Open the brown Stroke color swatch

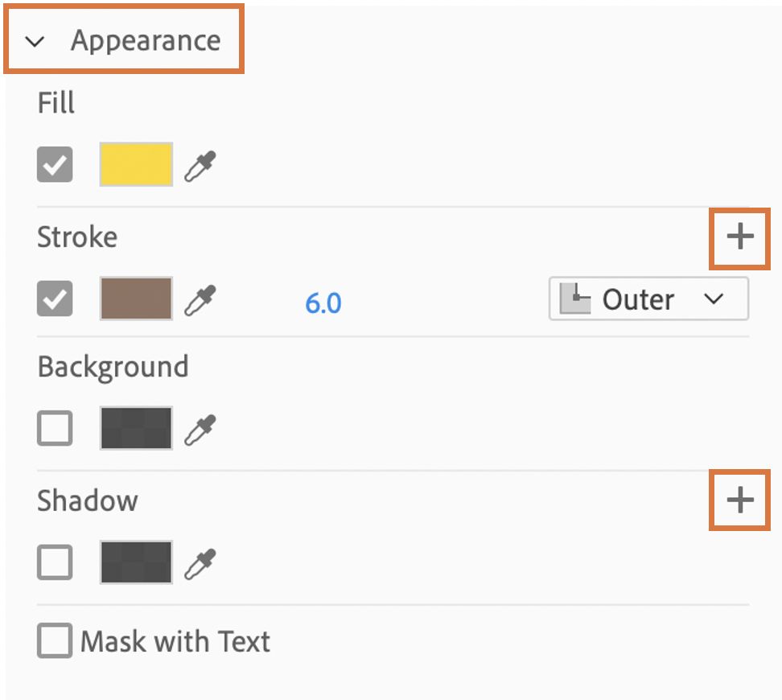[x=136, y=299]
